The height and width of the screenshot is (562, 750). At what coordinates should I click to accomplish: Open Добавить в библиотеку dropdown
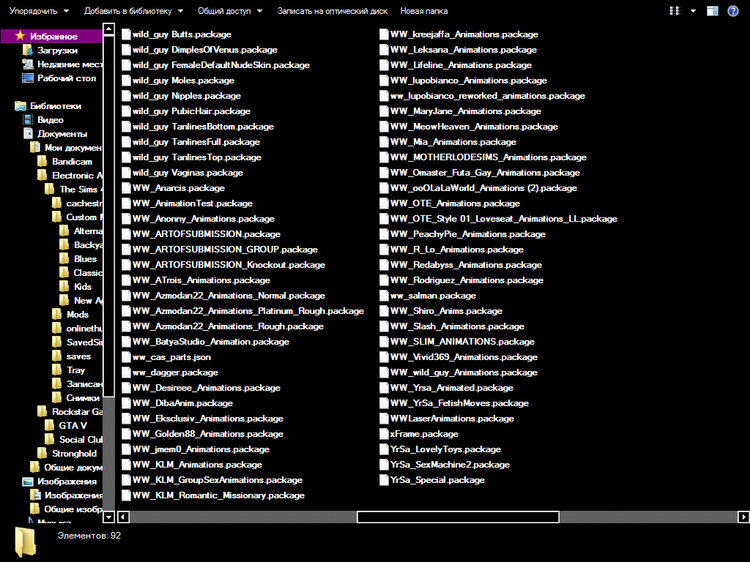click(133, 11)
